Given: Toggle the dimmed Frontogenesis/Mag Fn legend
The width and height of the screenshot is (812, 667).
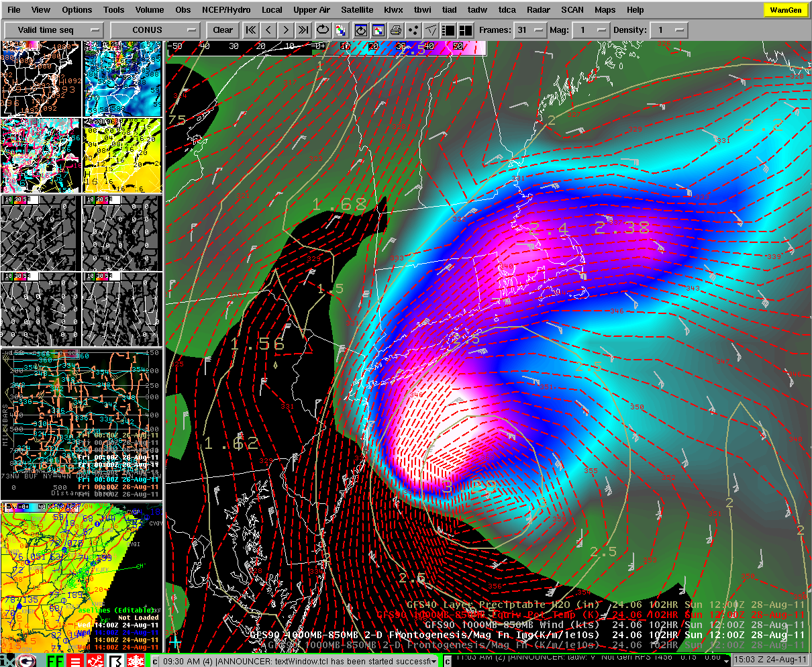Looking at the screenshot, I should coord(536,645).
